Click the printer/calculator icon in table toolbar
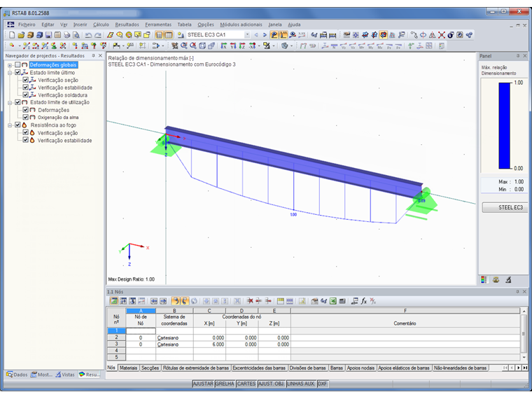532x399 pixels. click(342, 301)
